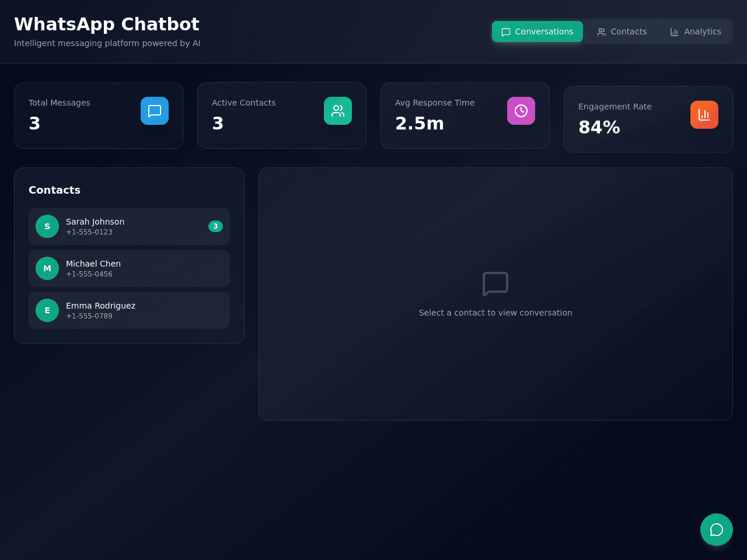Click the blue Total Messages chat icon
Viewport: 747px width, 560px height.
tap(155, 111)
